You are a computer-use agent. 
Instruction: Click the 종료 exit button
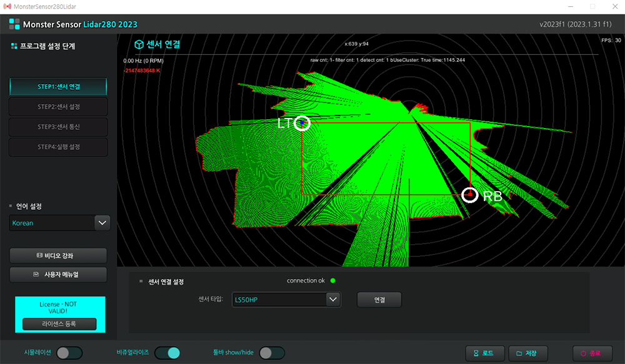[x=592, y=353]
